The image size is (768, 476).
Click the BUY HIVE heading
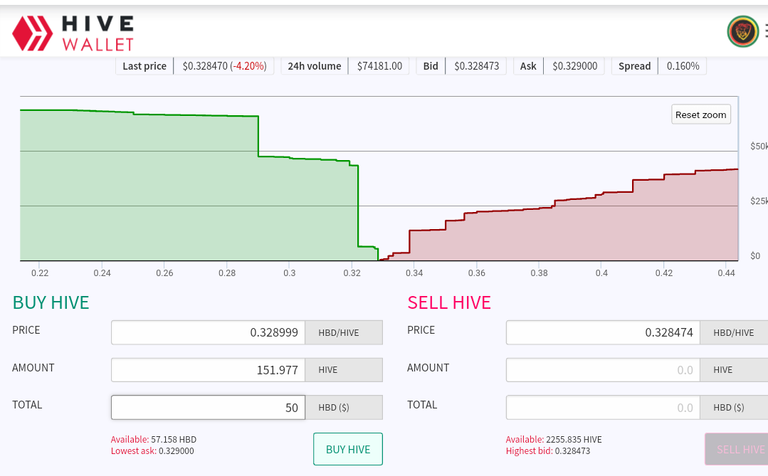coord(51,303)
